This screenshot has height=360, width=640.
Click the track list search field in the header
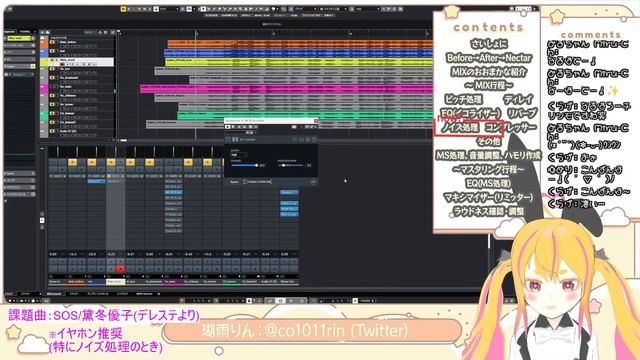tap(89, 32)
